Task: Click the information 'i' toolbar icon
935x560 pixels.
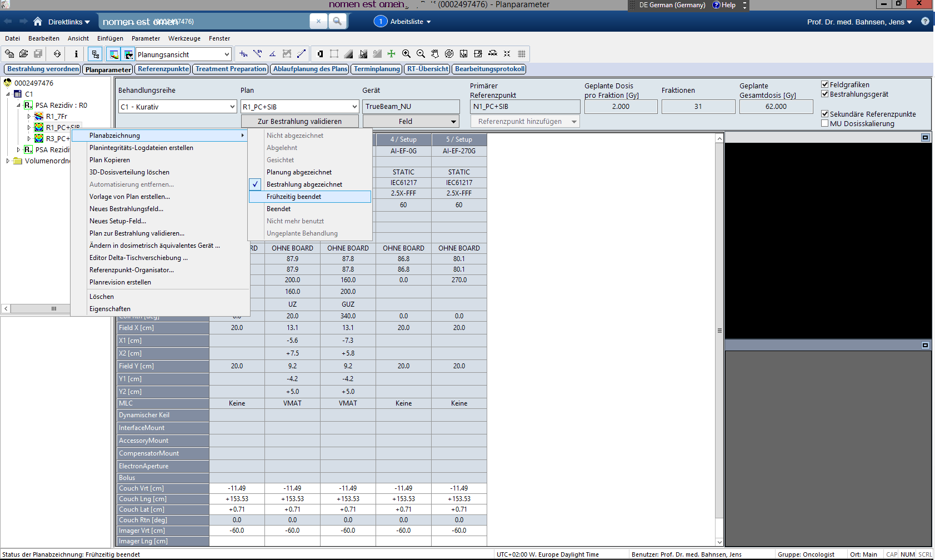Action: click(x=76, y=54)
